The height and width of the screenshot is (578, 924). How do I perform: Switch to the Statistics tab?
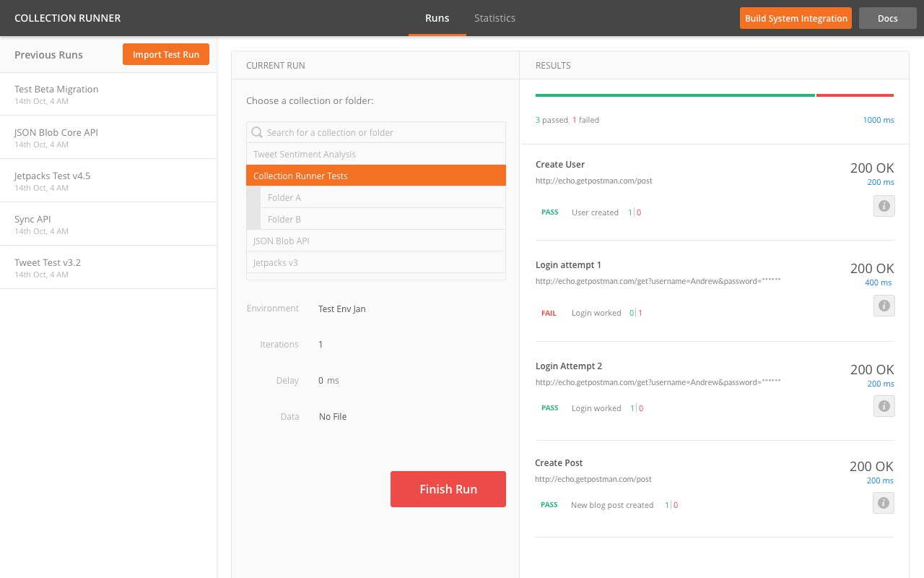494,18
